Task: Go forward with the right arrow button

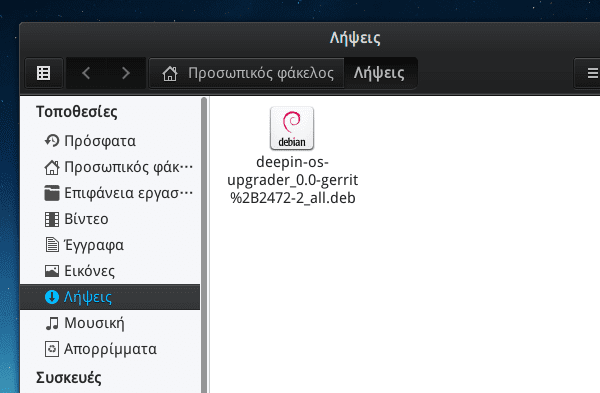Action: (126, 73)
